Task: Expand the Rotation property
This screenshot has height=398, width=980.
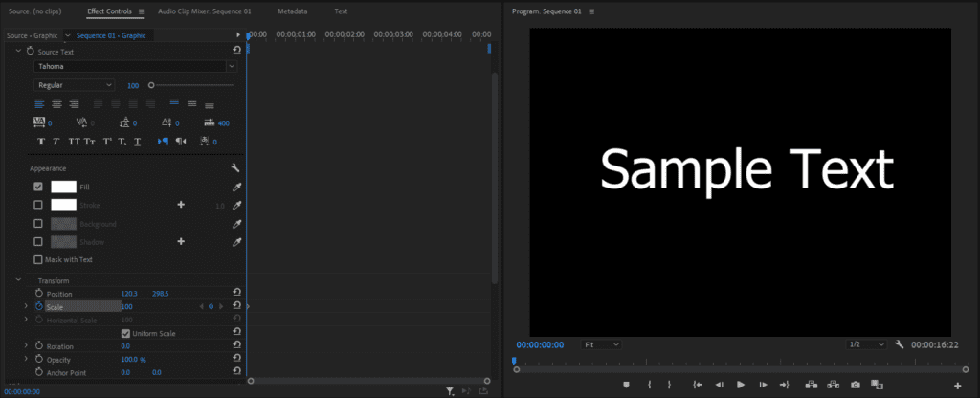Action: (x=26, y=345)
